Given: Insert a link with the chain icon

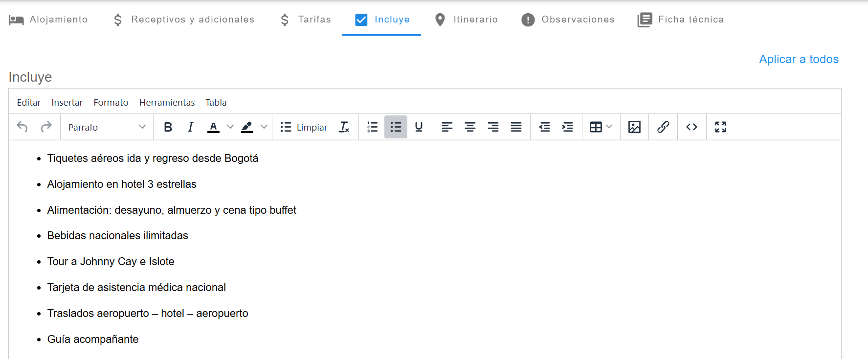Looking at the screenshot, I should coord(663,127).
